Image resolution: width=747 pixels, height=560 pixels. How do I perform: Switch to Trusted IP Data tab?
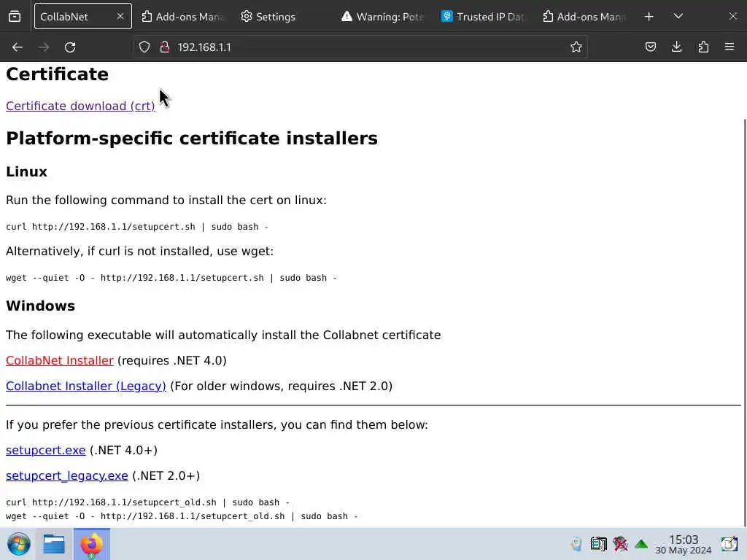pos(483,17)
